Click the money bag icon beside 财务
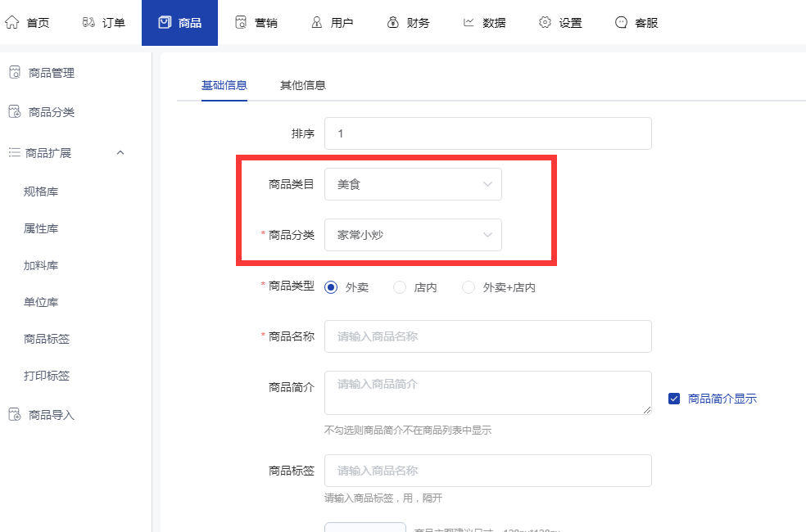806x532 pixels. click(x=392, y=23)
